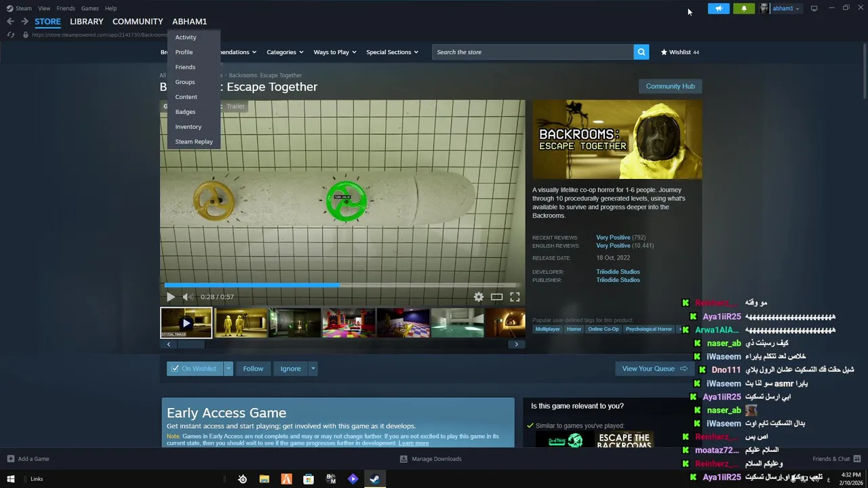This screenshot has width=868, height=488.
Task: Click the store search magnifier button
Action: [641, 52]
